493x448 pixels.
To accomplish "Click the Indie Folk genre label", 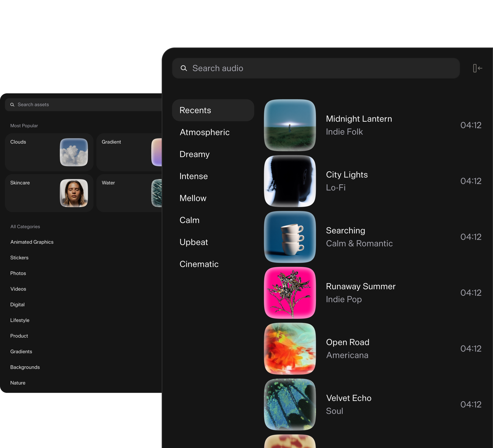I will (344, 132).
